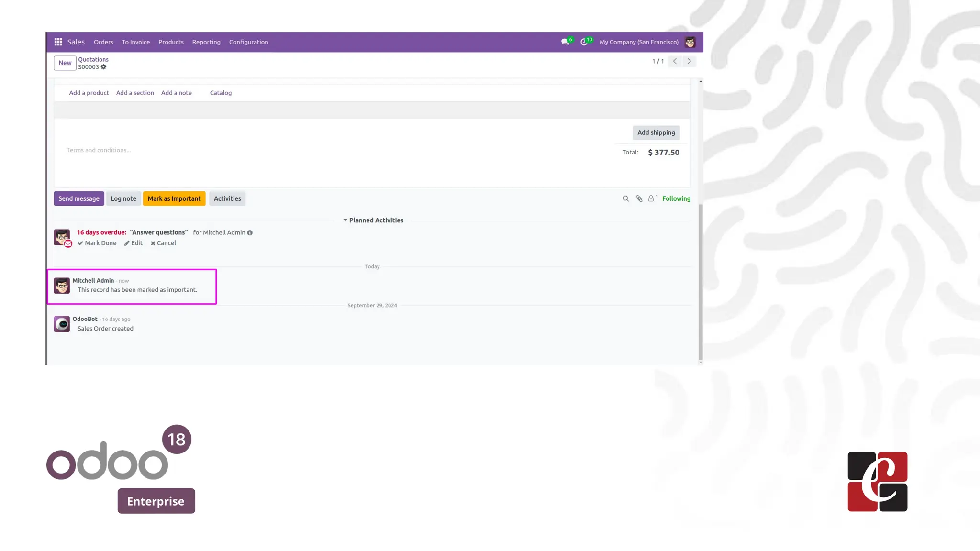Viewport: 980px width, 551px height.
Task: Collapse the Planned Activities section
Action: click(x=373, y=220)
